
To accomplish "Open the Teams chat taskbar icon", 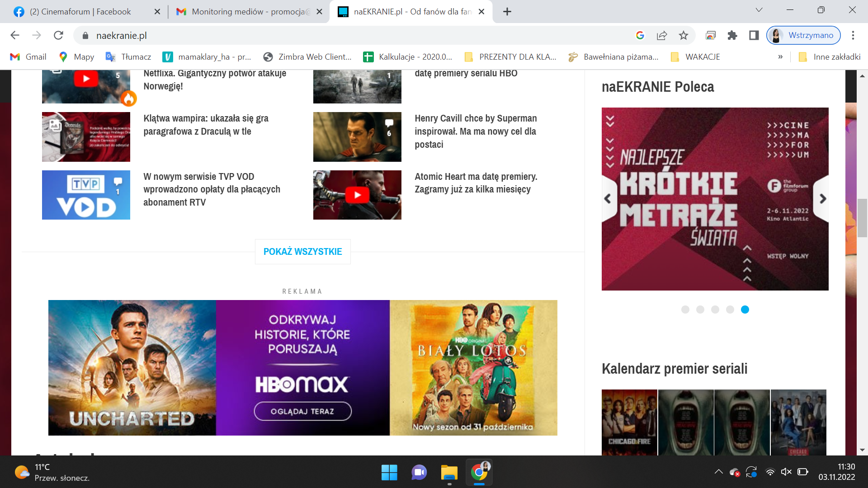I will pos(419,473).
